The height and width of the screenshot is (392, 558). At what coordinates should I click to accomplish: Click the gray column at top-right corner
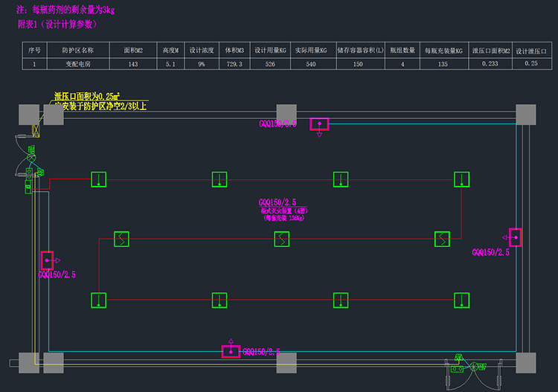coord(525,115)
